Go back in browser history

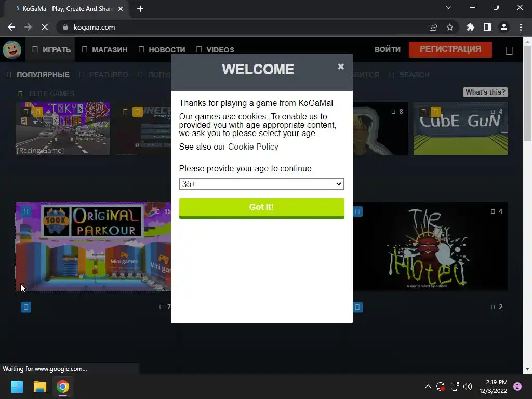pyautogui.click(x=11, y=27)
